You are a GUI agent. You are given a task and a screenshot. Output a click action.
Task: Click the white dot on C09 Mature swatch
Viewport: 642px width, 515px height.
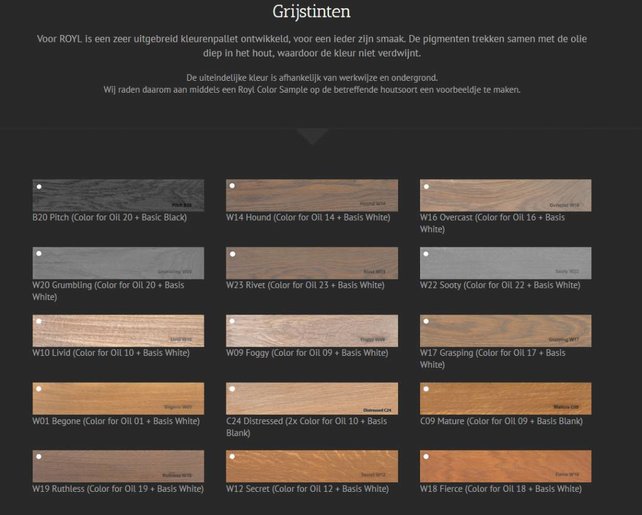pos(427,390)
